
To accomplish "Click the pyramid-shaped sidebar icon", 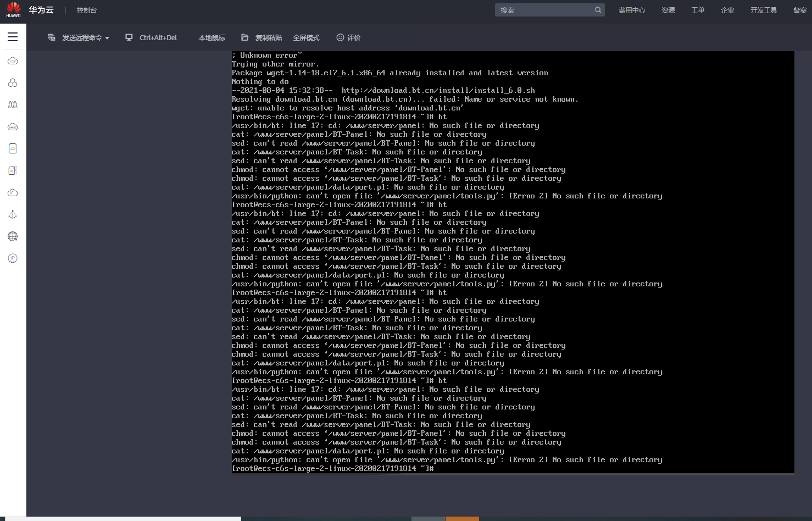I will (x=13, y=214).
